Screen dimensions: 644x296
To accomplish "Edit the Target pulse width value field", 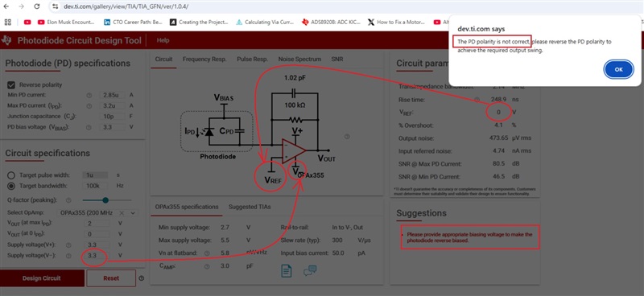I will (95, 175).
